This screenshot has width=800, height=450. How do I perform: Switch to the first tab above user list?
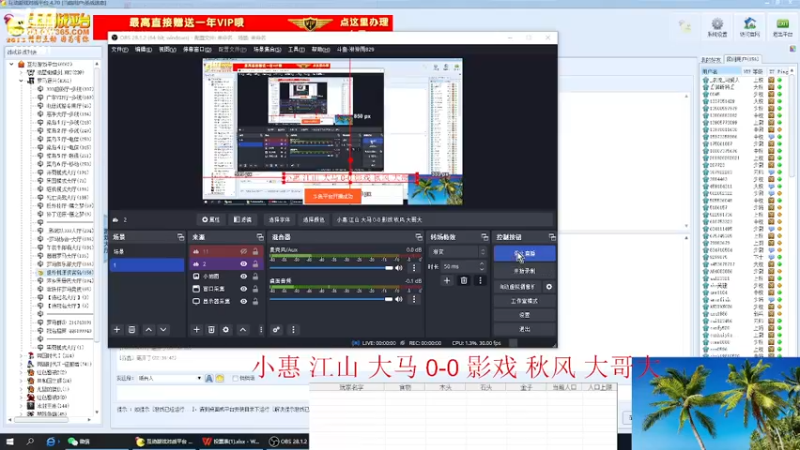[711, 60]
